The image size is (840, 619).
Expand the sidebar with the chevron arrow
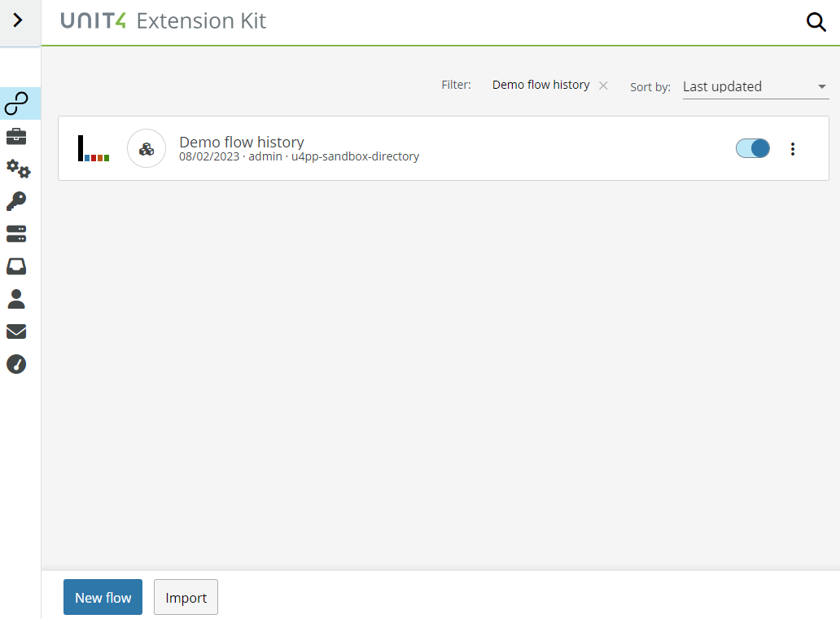point(18,20)
